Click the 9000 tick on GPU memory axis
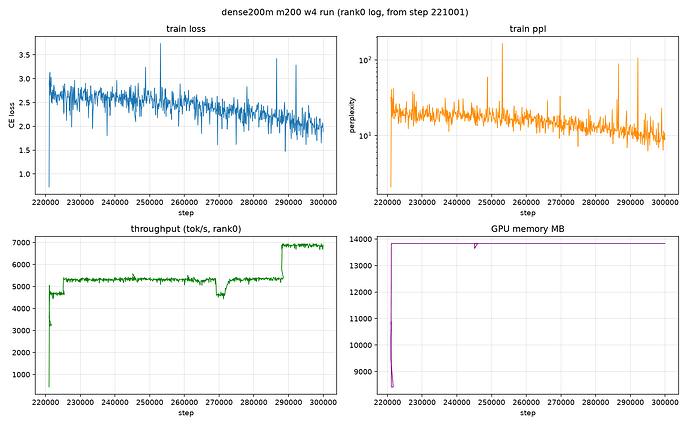 [363, 372]
